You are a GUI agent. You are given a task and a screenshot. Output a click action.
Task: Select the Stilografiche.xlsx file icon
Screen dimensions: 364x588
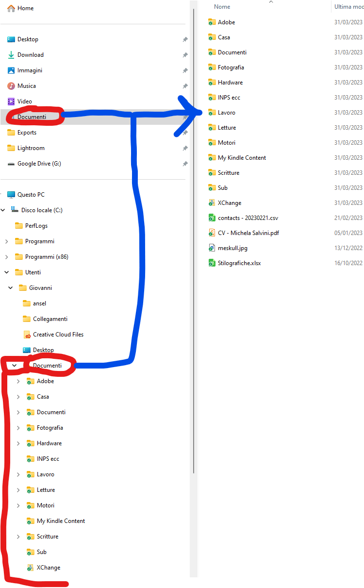tap(212, 263)
